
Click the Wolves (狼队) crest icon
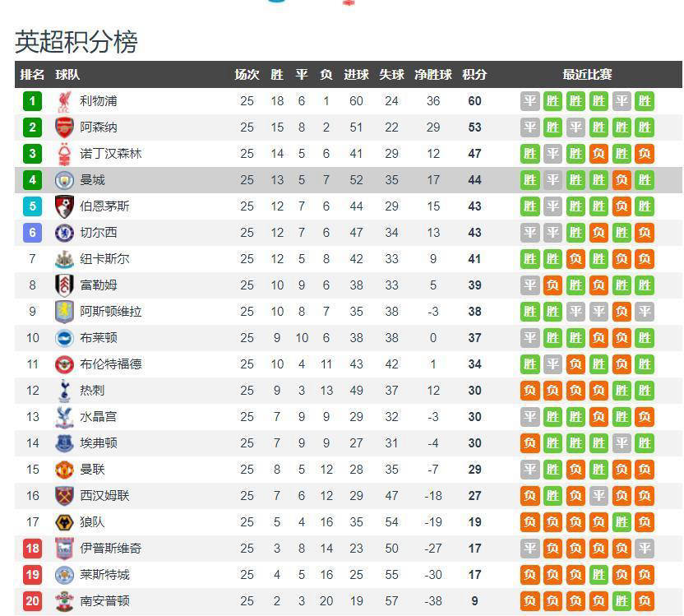64,522
